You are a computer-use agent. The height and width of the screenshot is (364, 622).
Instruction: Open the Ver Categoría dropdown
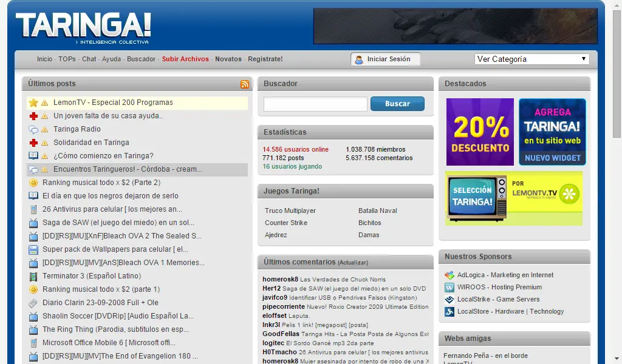pyautogui.click(x=531, y=59)
